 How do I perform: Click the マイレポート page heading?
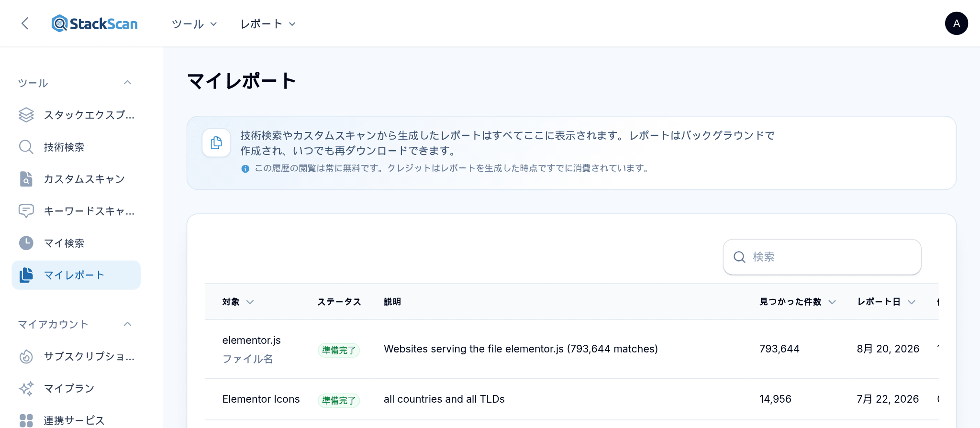tap(242, 81)
